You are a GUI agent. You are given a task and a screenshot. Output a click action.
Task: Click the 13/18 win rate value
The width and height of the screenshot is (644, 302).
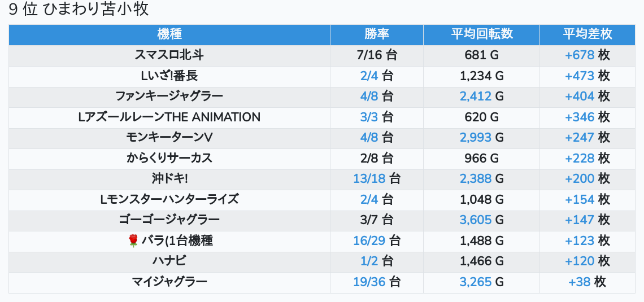369,179
